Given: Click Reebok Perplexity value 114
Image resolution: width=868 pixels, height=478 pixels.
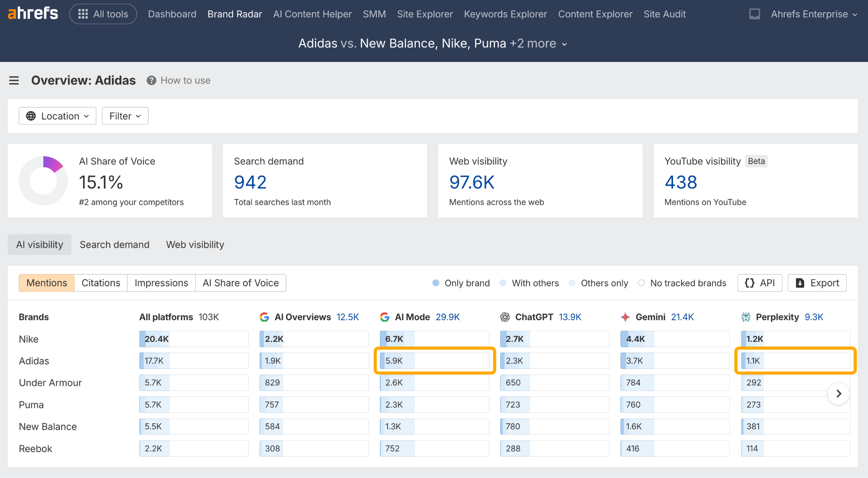Looking at the screenshot, I should coord(796,448).
